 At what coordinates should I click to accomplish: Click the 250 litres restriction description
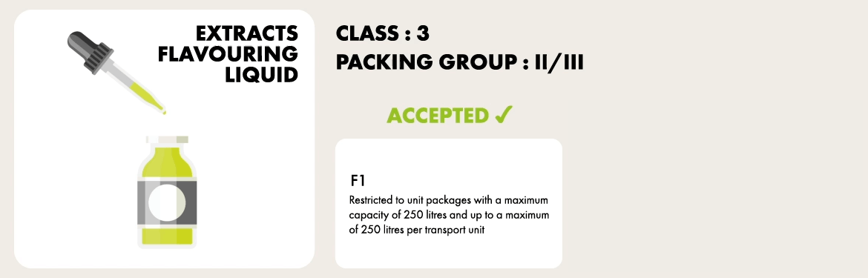click(449, 215)
